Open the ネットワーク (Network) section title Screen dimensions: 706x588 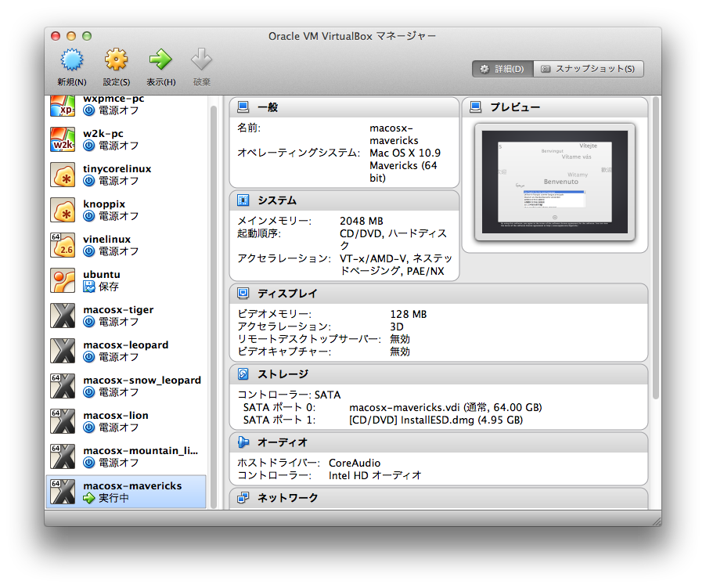[287, 498]
